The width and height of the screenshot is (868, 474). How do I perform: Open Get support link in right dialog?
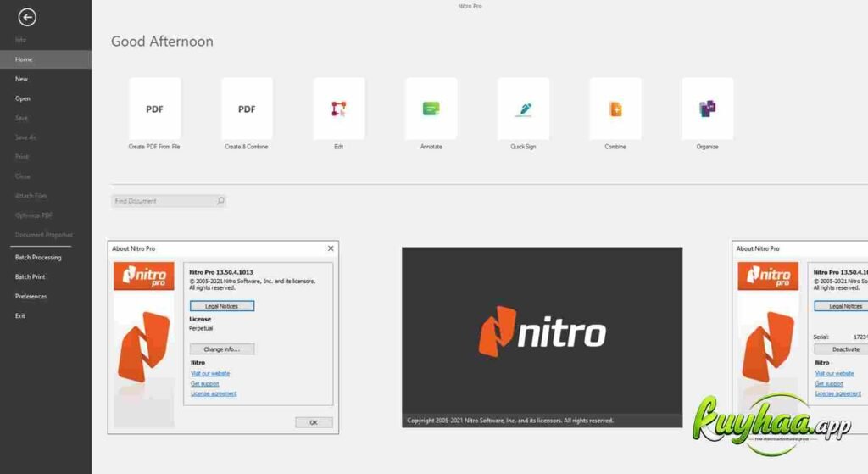tap(829, 384)
